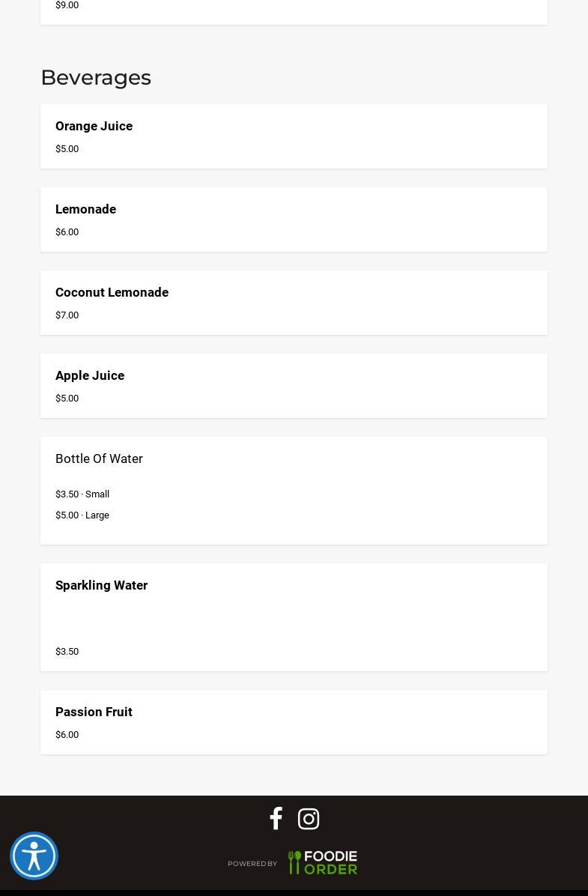Viewport: 588px width, 896px height.
Task: Open the Instagram profile icon
Action: [309, 819]
